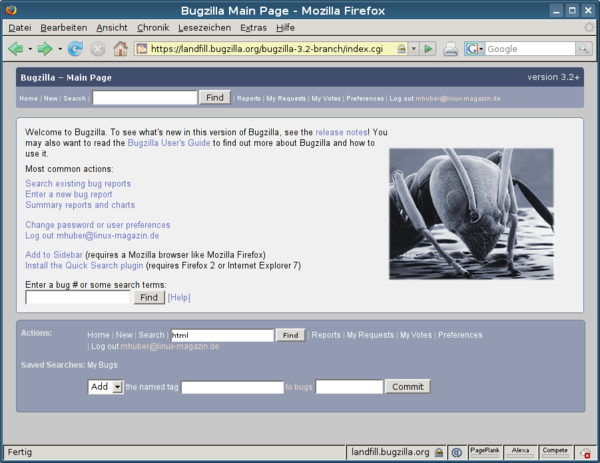This screenshot has height=463, width=600.
Task: Open the Bugzilla User's Guide link
Action: [x=169, y=143]
